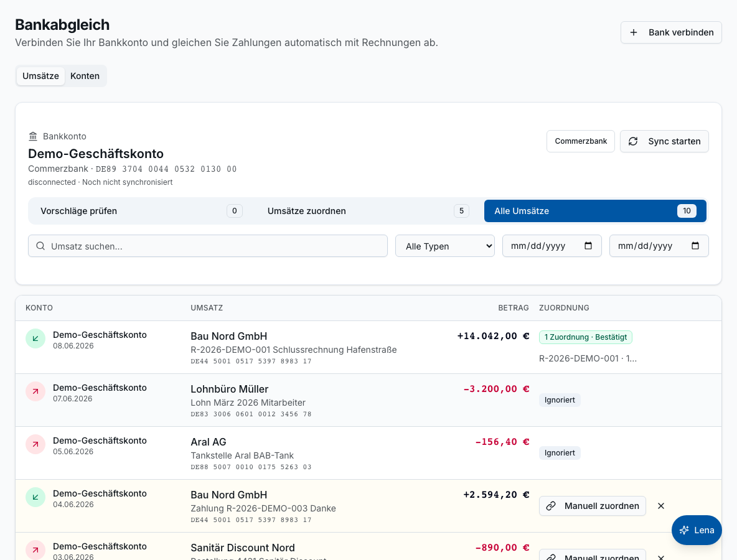Open the Lena assistant button

tap(697, 530)
